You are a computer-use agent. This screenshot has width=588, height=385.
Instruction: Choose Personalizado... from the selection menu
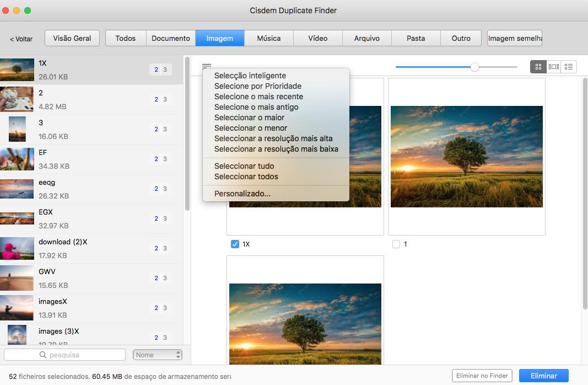[242, 194]
